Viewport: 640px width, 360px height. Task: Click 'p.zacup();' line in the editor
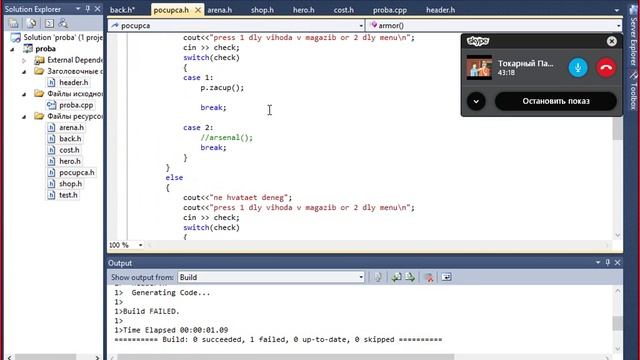(222, 88)
